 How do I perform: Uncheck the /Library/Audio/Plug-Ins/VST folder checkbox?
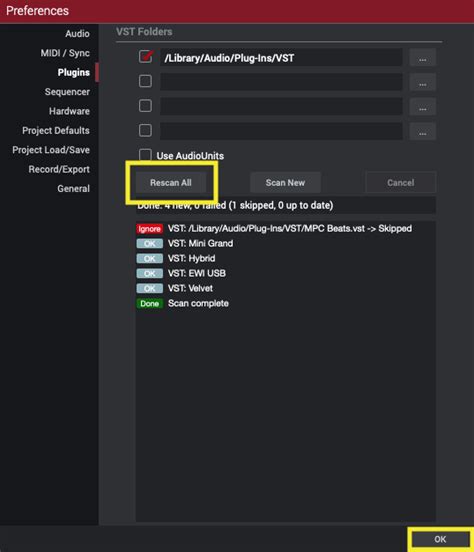tap(145, 57)
